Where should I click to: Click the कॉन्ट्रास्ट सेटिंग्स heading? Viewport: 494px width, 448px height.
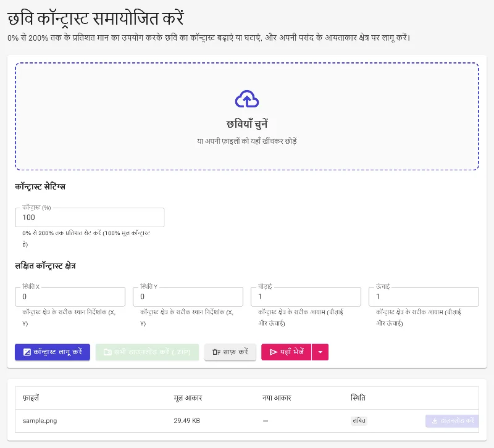tap(40, 187)
